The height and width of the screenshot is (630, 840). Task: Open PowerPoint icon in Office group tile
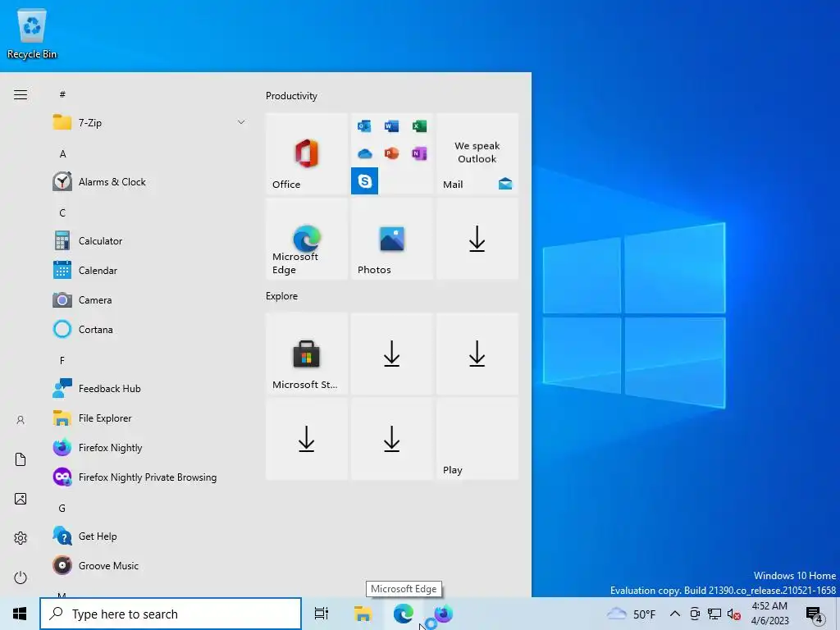pos(391,153)
